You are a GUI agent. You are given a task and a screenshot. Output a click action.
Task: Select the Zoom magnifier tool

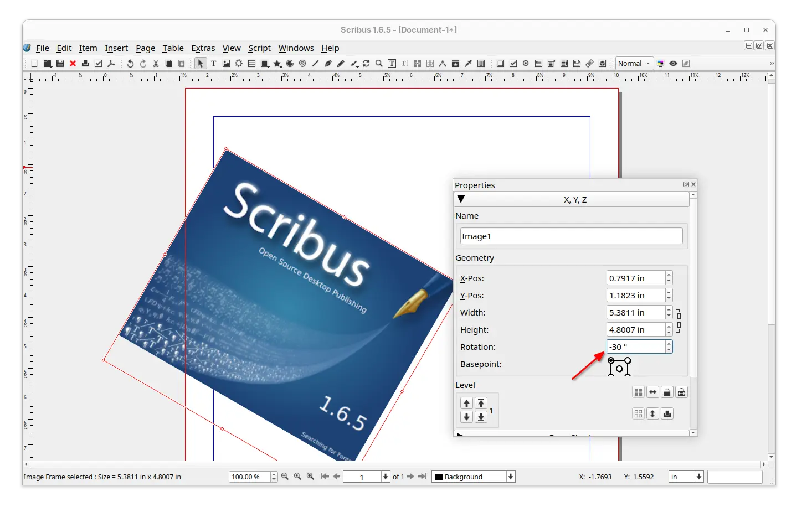pos(379,64)
